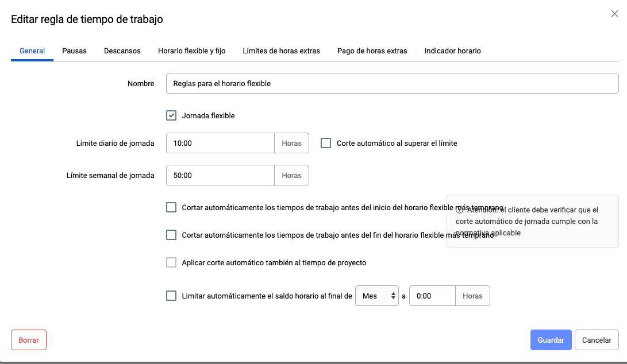Click the Cancelar button
This screenshot has width=627, height=364.
coord(597,340)
